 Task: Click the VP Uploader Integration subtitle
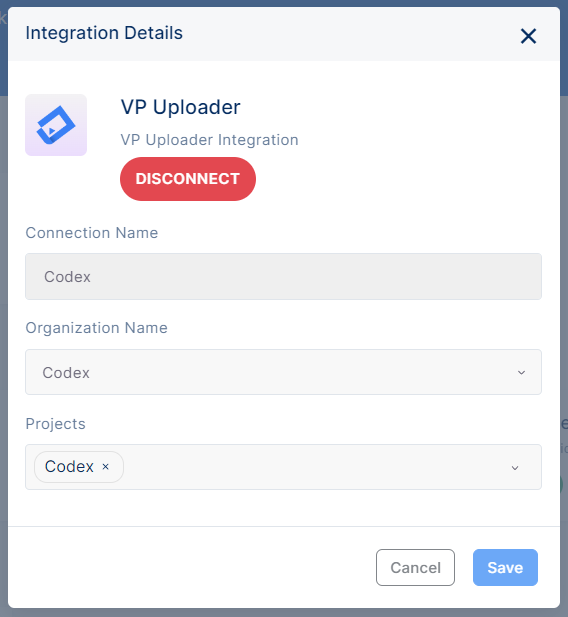209,140
